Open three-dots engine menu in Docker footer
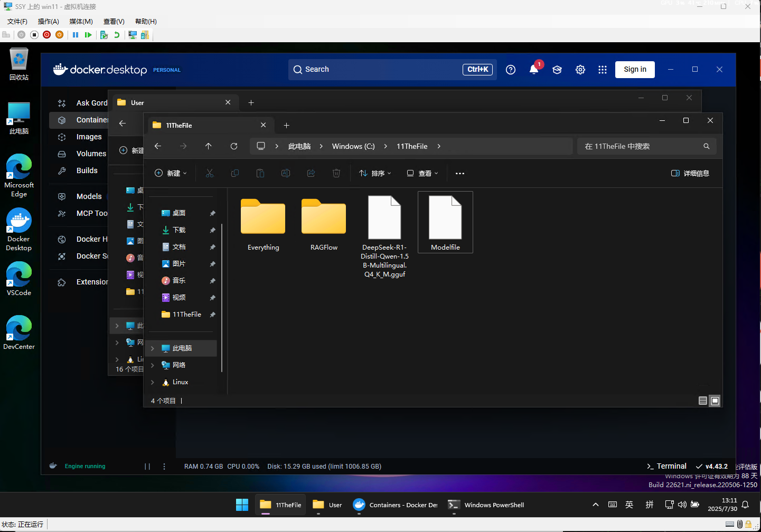 tap(164, 467)
